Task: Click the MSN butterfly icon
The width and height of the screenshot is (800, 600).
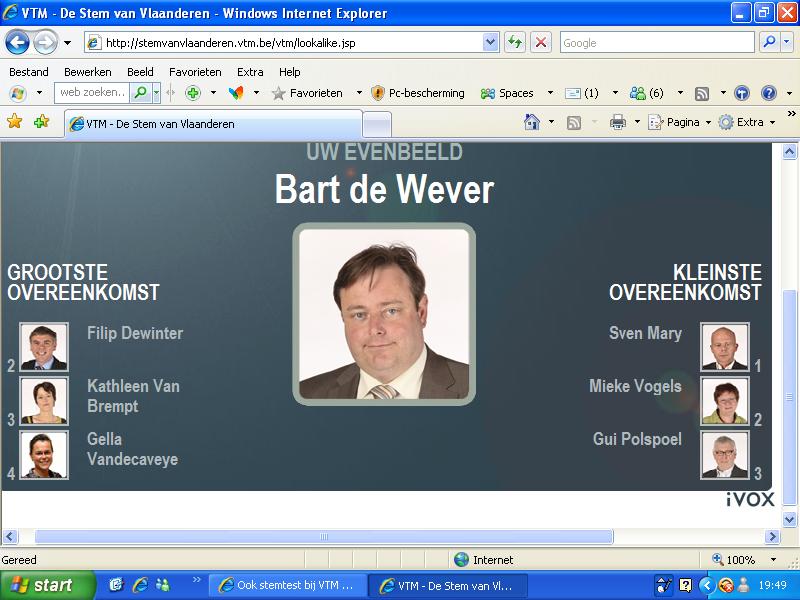Action: click(236, 93)
